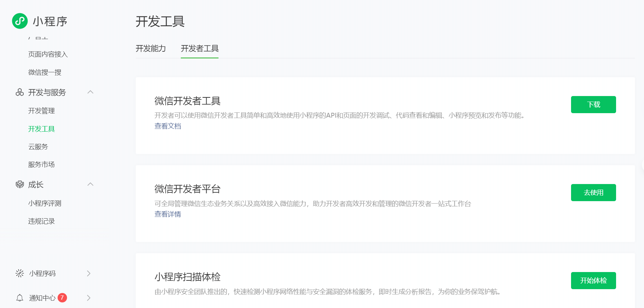Open 服务市场 menu item
Image resolution: width=644 pixels, height=308 pixels.
42,164
